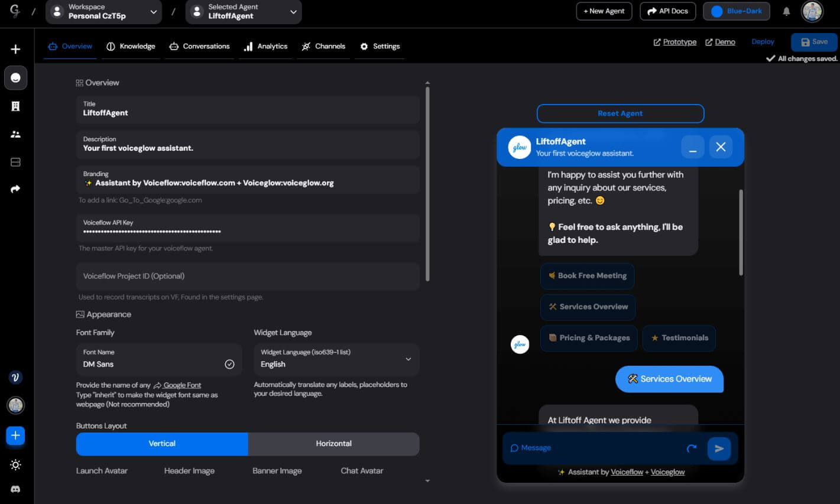
Task: Click the chat widget scrollbar
Action: [x=741, y=232]
